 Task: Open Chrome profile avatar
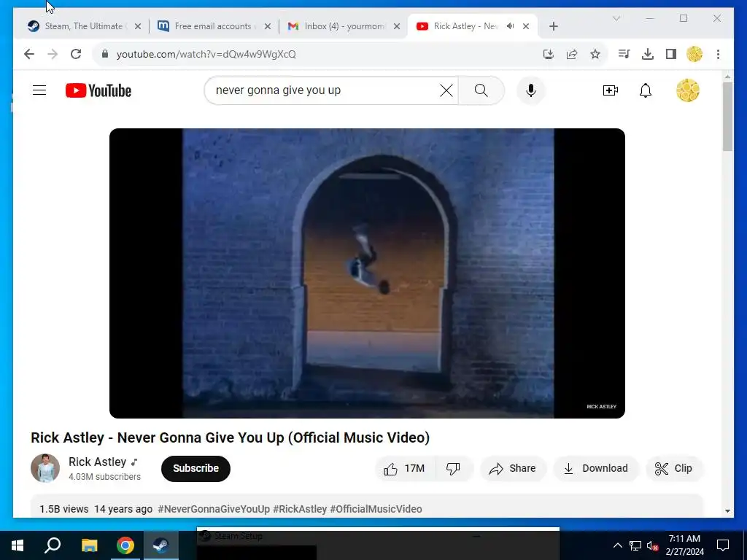pyautogui.click(x=694, y=54)
